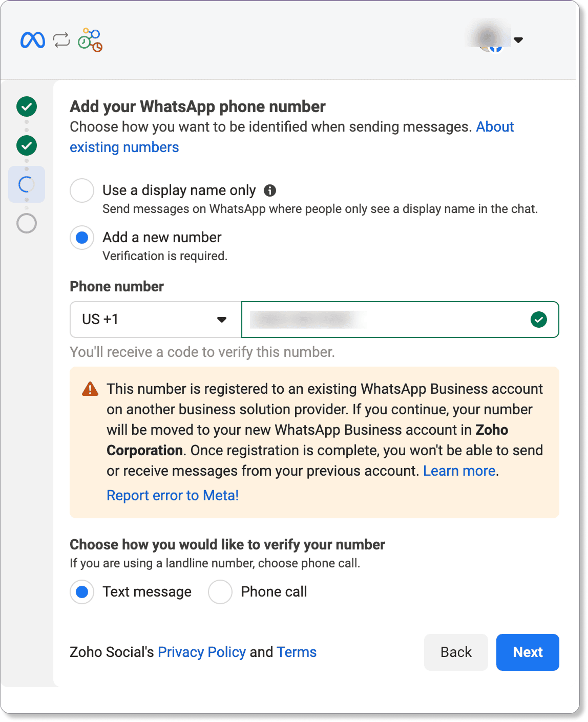This screenshot has height=722, width=588.
Task: Click the Add your WhatsApp phone number heading
Action: click(198, 107)
